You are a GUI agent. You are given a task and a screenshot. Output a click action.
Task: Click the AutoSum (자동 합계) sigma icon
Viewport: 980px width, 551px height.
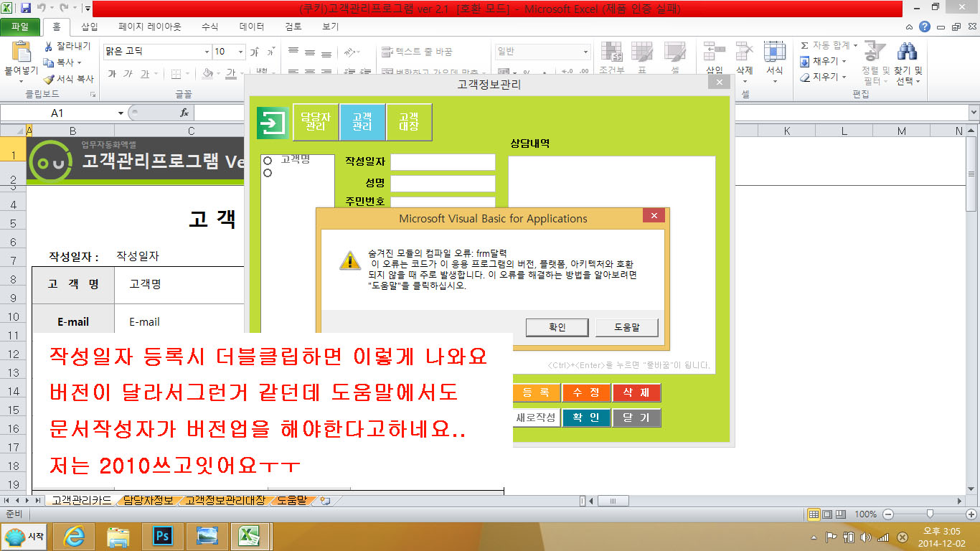click(805, 46)
